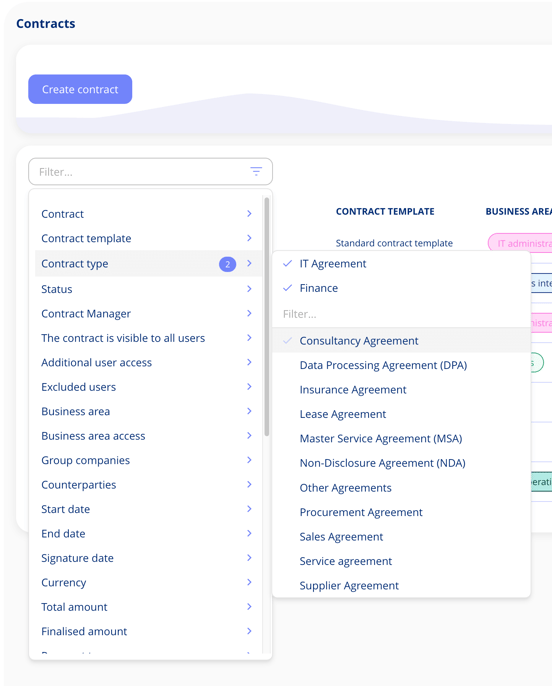Click the checkmark next to IT Agreement
Viewport: 552px width, 686px height.
(x=287, y=263)
